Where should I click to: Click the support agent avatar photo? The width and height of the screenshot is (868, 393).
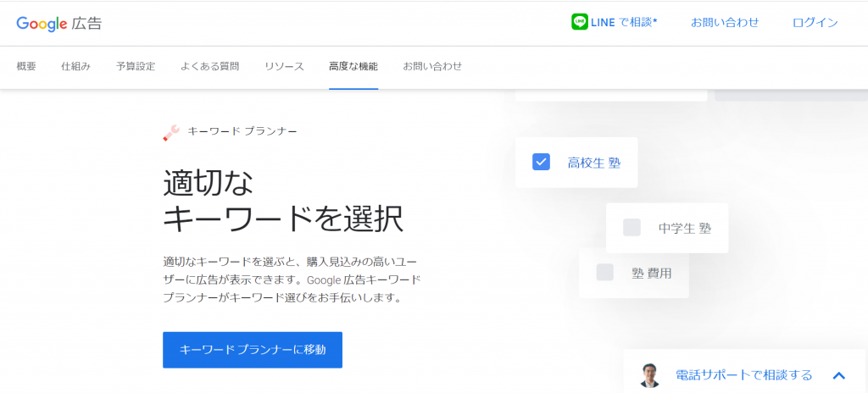tap(648, 375)
